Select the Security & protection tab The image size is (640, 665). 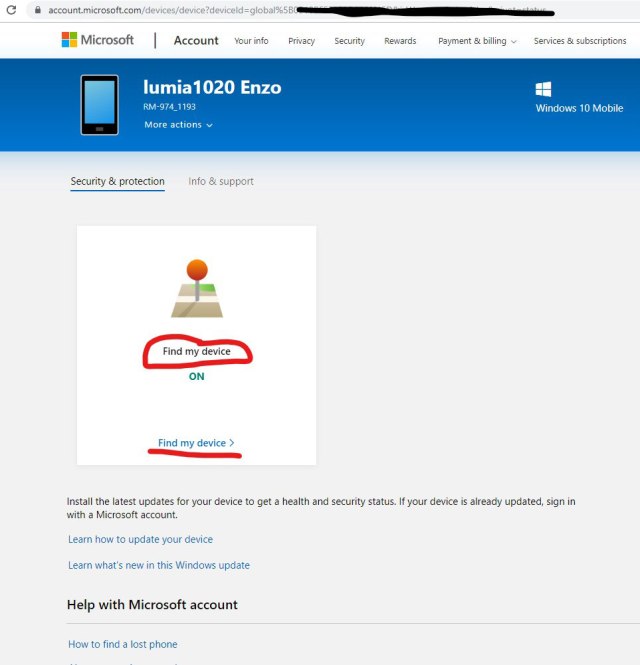(x=117, y=181)
